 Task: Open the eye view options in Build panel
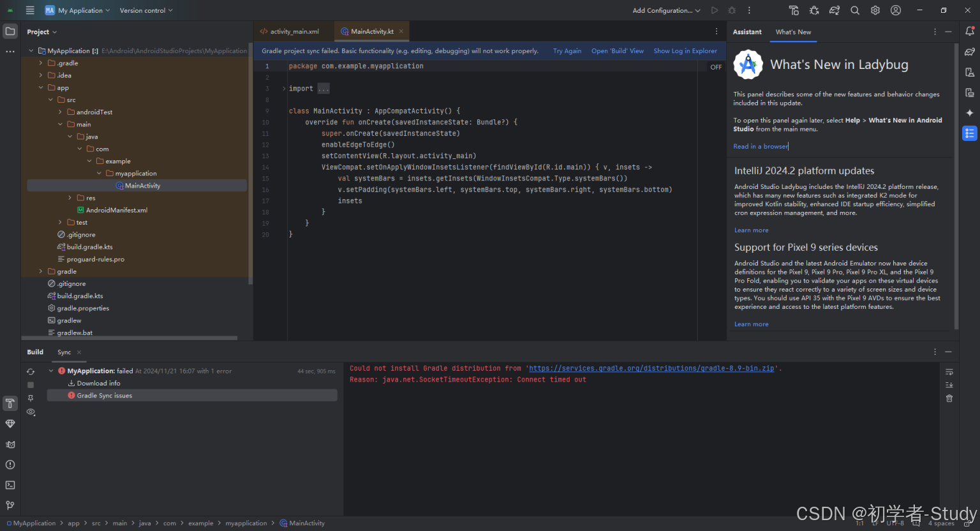[x=31, y=412]
